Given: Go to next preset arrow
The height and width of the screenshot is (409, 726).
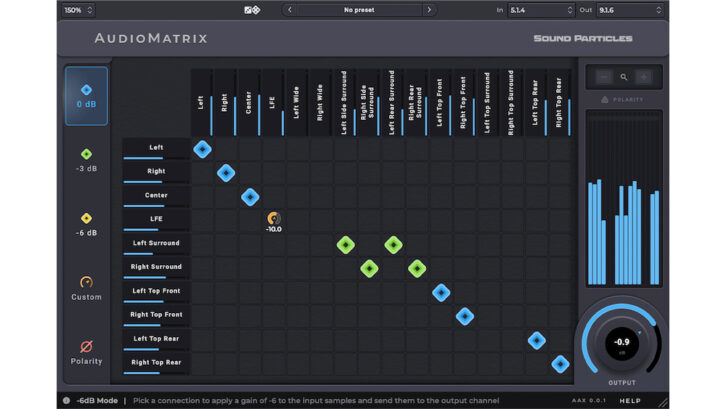Looking at the screenshot, I should point(429,10).
